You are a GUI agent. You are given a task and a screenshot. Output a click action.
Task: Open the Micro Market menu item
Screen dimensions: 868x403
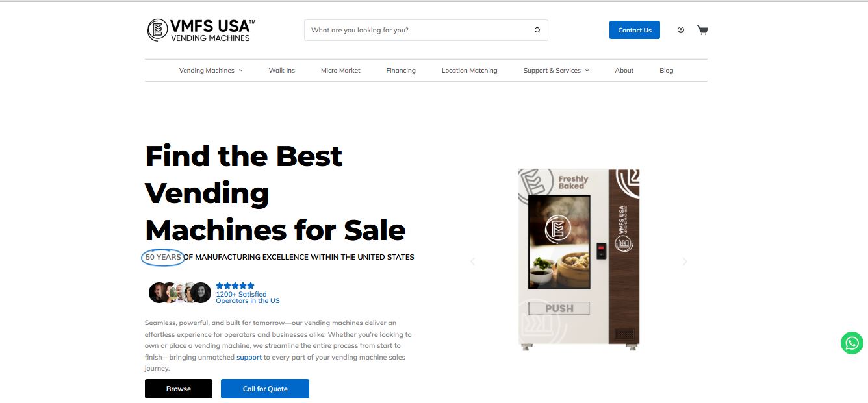click(340, 71)
